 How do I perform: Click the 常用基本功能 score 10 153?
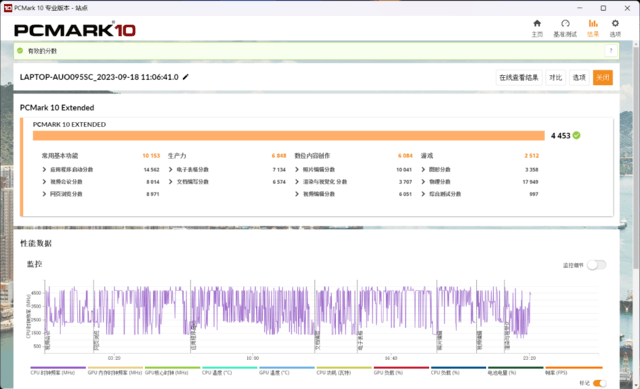pos(151,156)
